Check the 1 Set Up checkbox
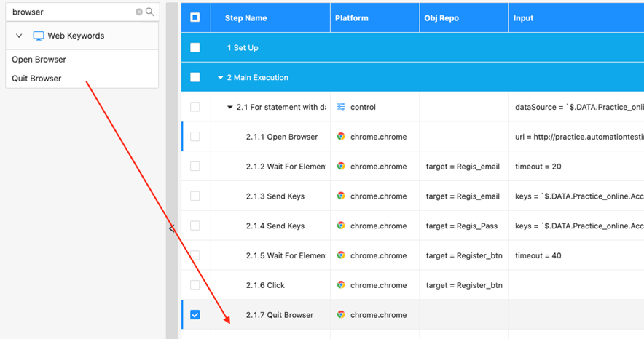This screenshot has width=644, height=339. [195, 47]
